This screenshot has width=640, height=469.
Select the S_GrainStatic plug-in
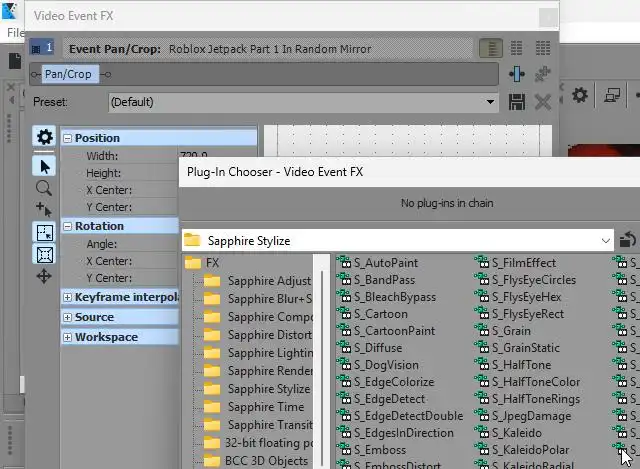(x=518, y=348)
